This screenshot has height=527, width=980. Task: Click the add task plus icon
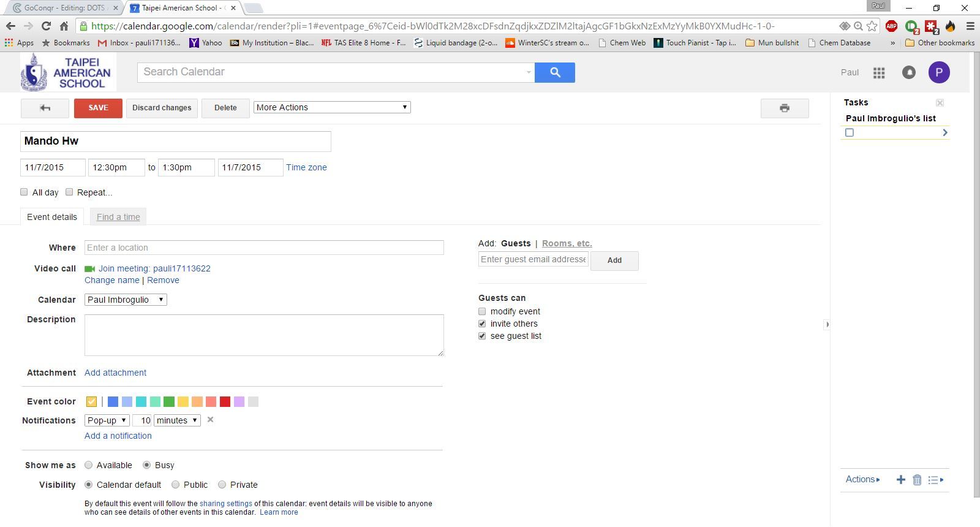coord(900,480)
